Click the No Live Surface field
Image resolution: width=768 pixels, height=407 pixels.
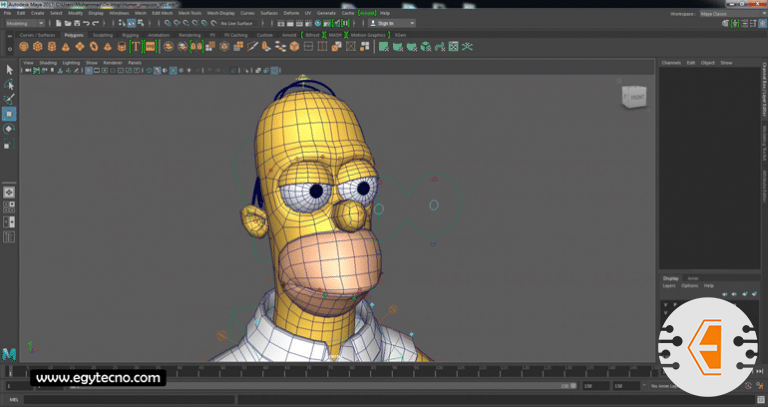[237, 23]
